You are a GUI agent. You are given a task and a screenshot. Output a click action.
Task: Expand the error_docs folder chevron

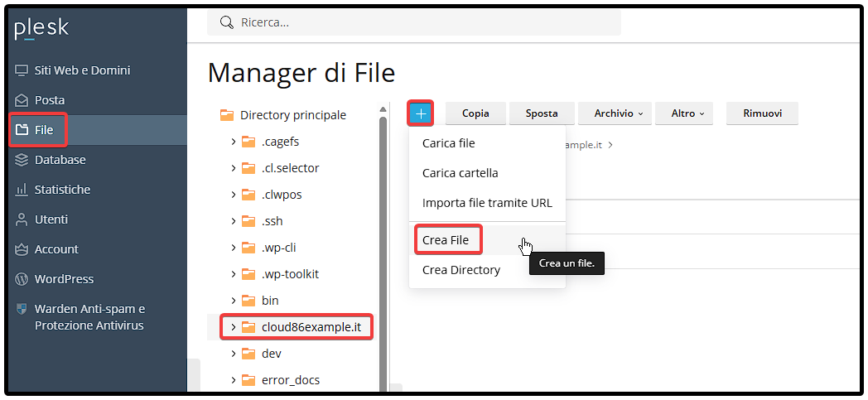[234, 380]
